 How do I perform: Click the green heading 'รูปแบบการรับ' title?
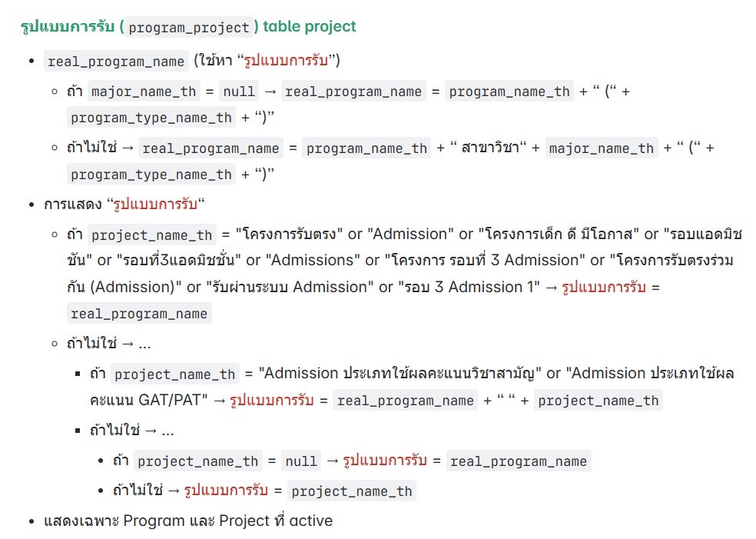coord(68,27)
